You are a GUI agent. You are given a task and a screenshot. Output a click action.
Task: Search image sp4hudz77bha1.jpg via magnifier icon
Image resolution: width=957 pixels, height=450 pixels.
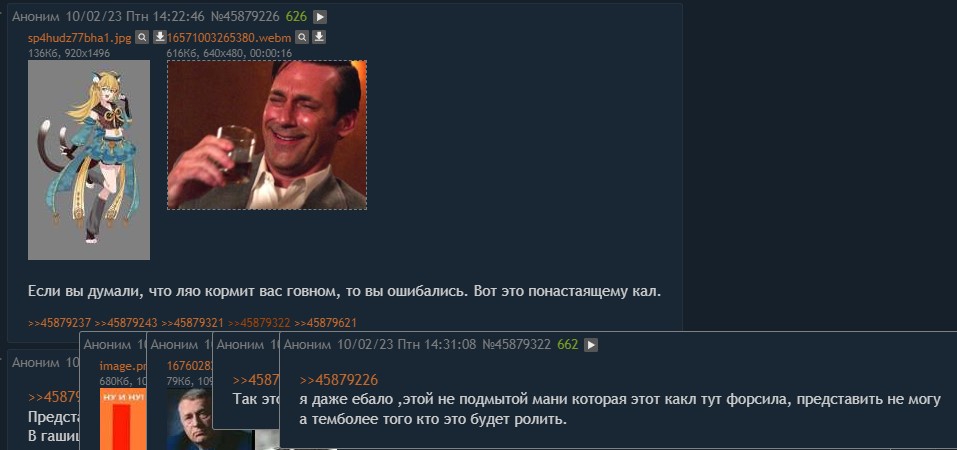tap(142, 37)
